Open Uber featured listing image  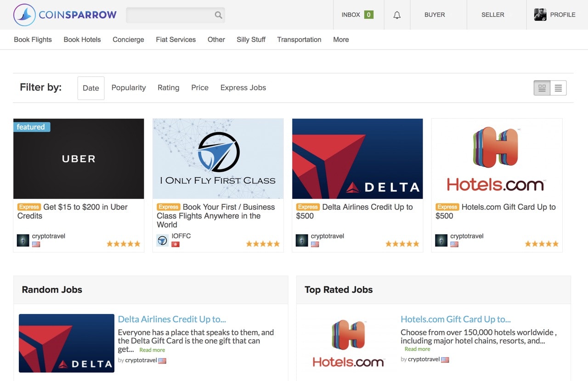click(79, 159)
